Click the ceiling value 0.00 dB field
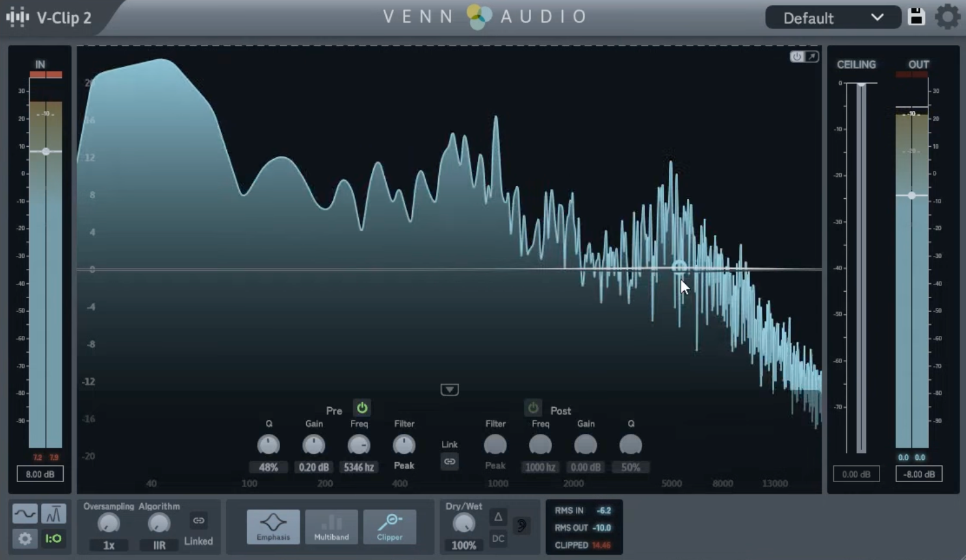The height and width of the screenshot is (560, 966). tap(856, 474)
